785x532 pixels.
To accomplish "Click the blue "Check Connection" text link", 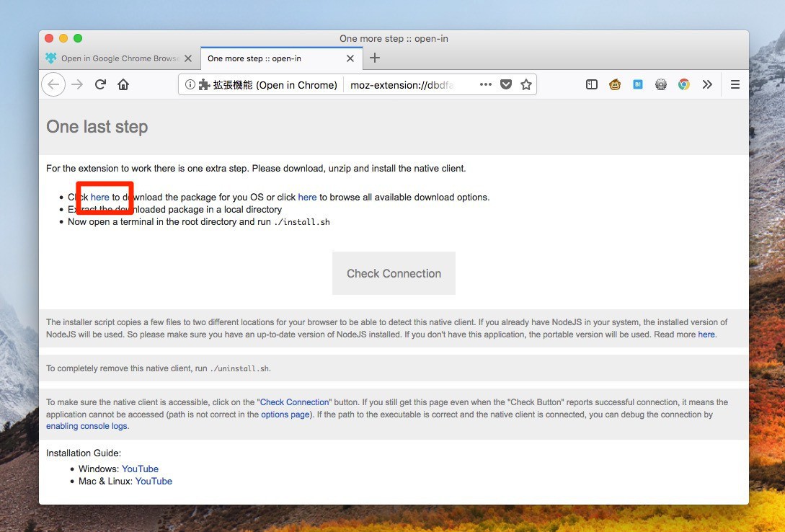I will coord(294,402).
